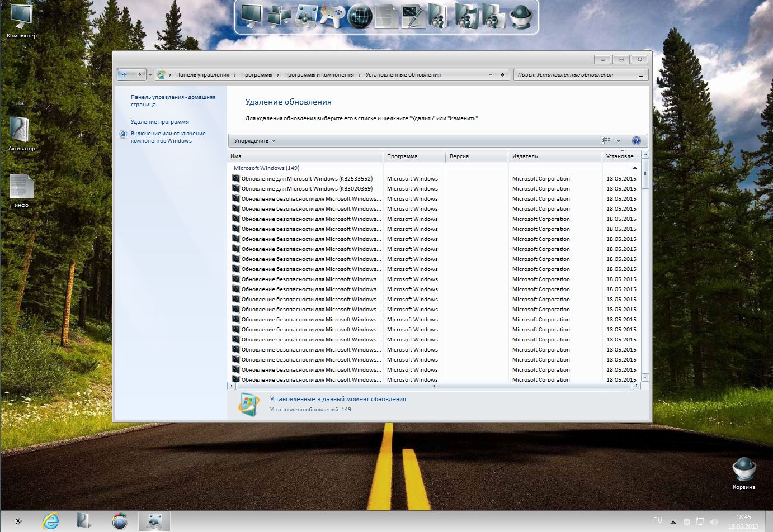Select the Компьютер desktop icon

22,22
